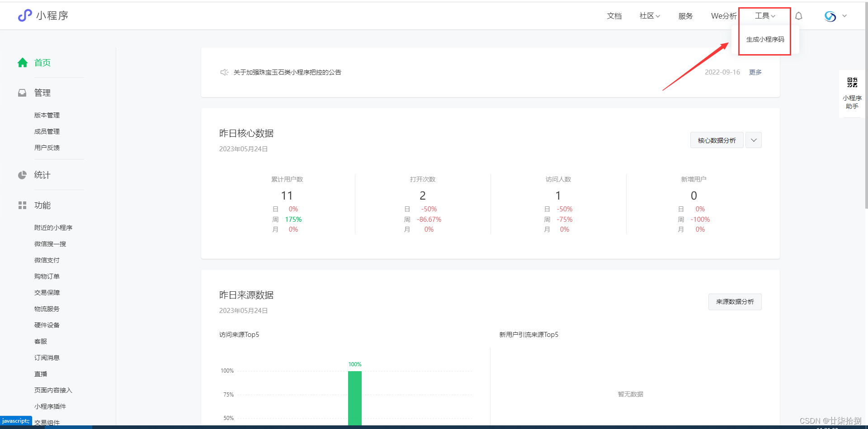Click the 昨日核心数据 heading

pos(246,133)
